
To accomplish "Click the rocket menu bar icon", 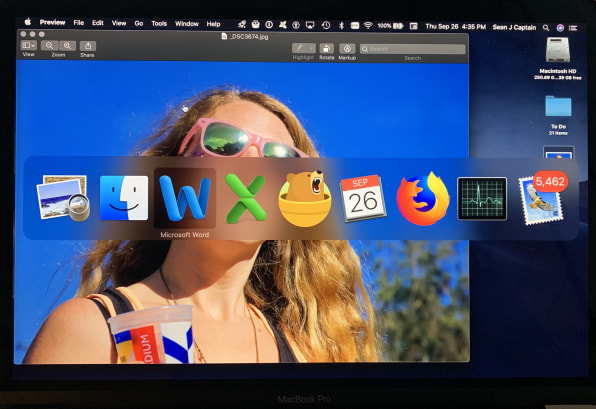I will [x=242, y=25].
